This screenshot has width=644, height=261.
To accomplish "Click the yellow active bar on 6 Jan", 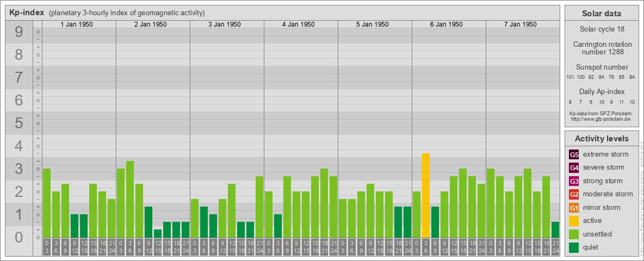I will point(426,195).
